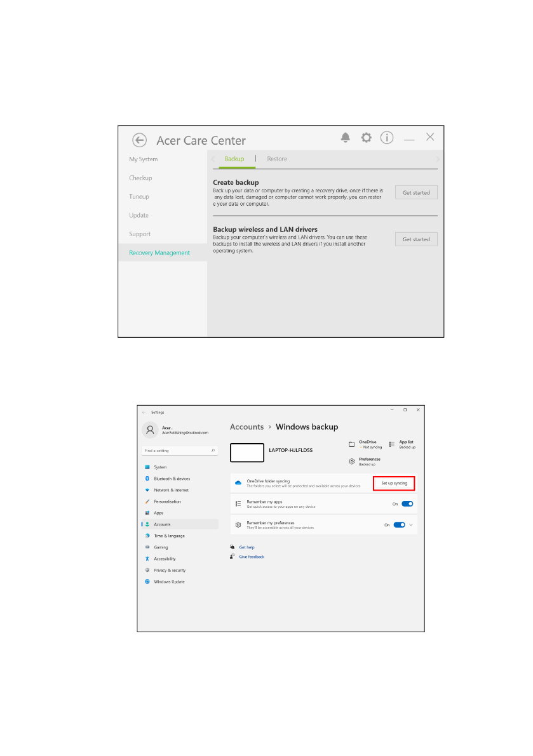Click the Find a setting search field
Image resolution: width=533 pixels, height=756 pixels.
click(175, 451)
